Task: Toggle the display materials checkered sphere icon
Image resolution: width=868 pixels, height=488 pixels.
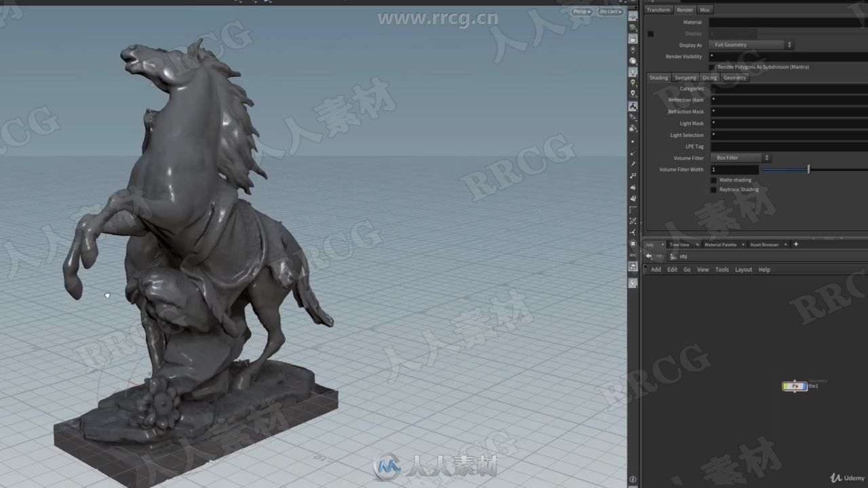Action: 633,106
